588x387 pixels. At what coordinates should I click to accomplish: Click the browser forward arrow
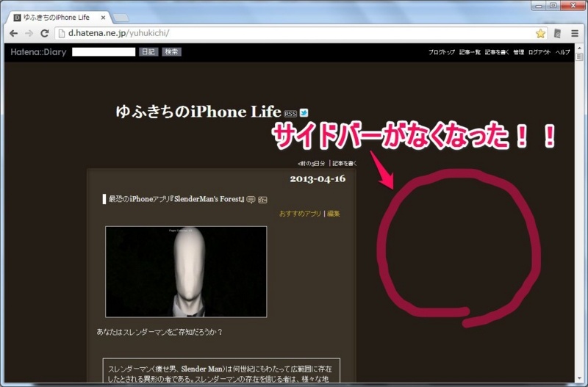click(29, 33)
